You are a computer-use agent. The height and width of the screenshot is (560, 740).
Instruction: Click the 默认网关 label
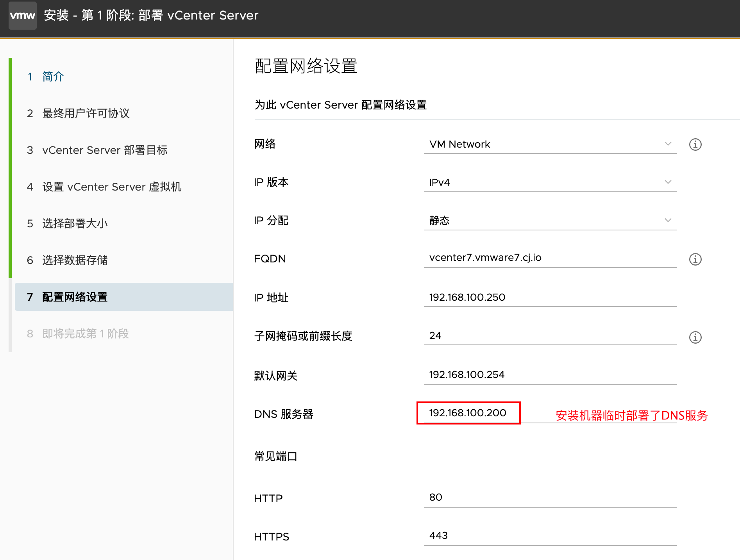point(276,376)
